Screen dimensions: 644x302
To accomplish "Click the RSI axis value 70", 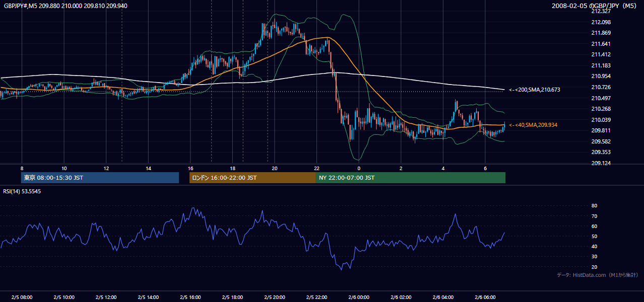I will [594, 216].
